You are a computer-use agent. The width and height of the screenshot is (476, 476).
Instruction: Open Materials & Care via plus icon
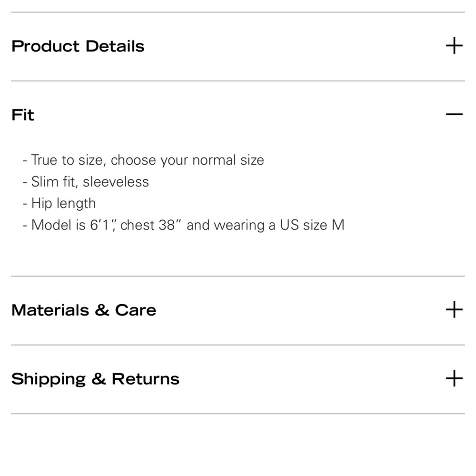[x=454, y=310]
